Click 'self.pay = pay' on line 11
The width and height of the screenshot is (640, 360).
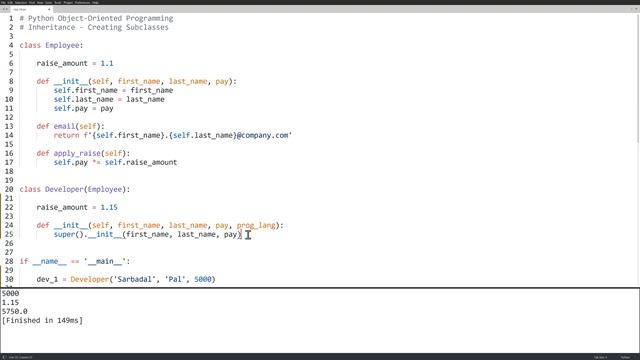(83, 108)
